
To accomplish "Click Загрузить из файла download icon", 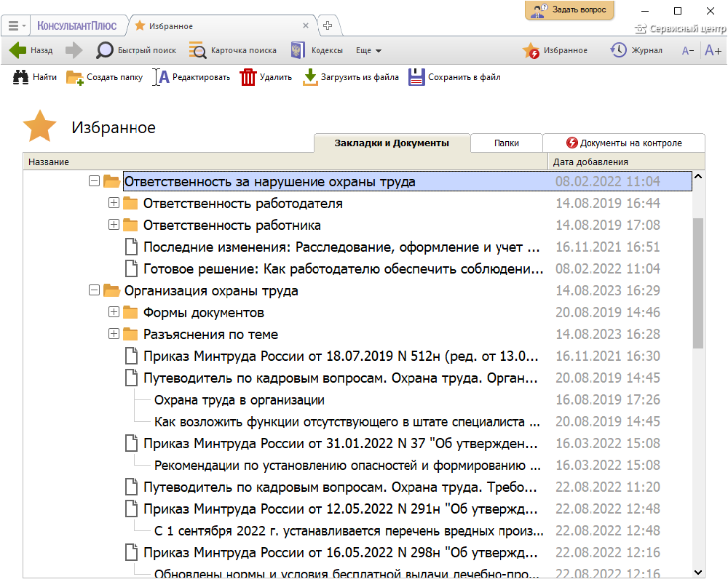I will tap(309, 77).
